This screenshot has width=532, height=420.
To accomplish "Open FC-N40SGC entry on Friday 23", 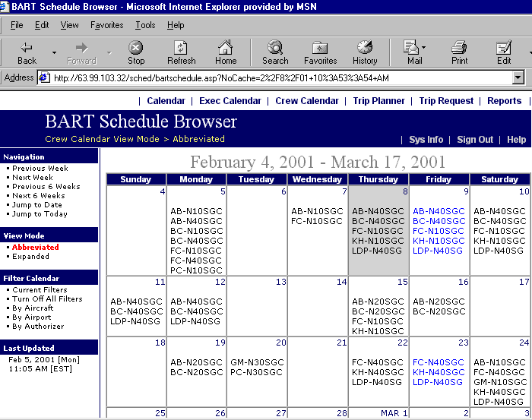I will [438, 362].
